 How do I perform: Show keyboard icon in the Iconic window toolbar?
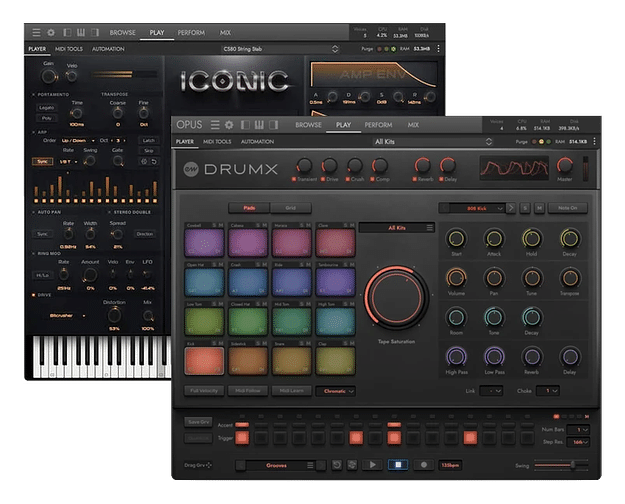pos(81,32)
